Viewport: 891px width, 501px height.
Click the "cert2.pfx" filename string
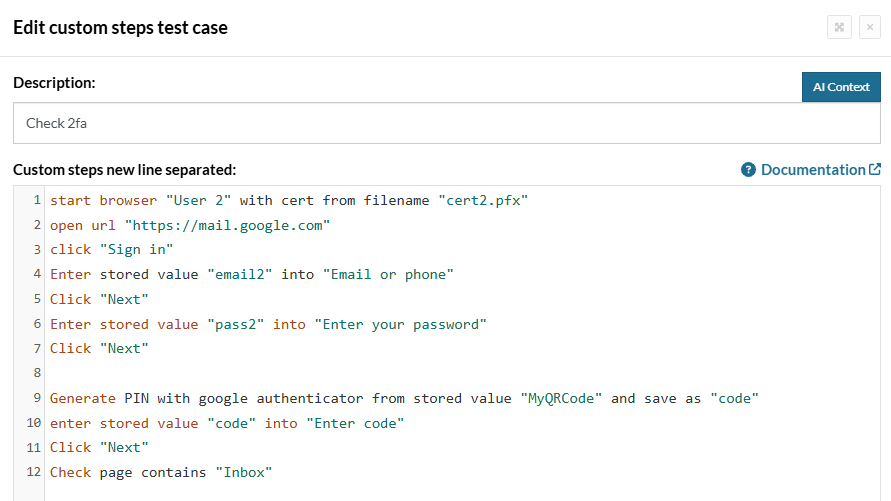click(483, 201)
